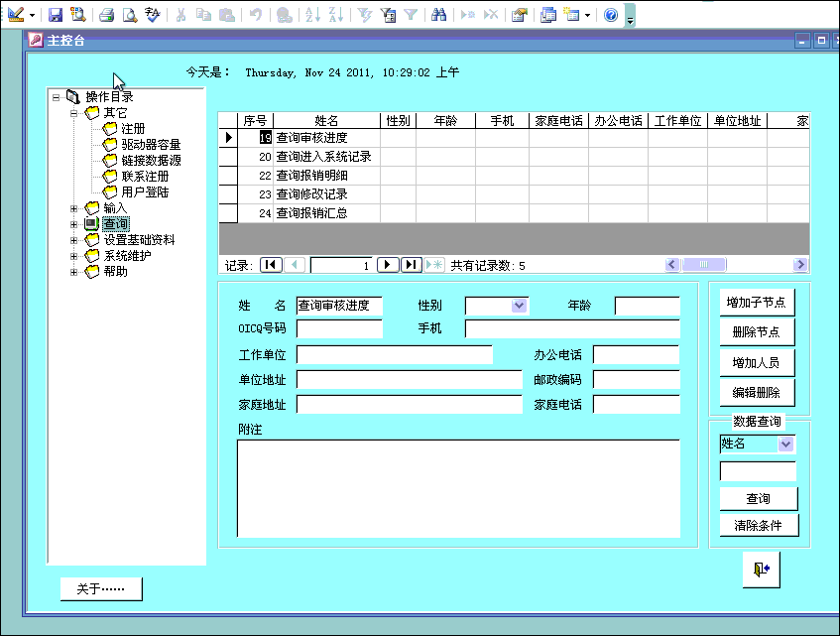This screenshot has height=636, width=840.
Task: Click the 数据查询 search text box
Action: coord(758,471)
